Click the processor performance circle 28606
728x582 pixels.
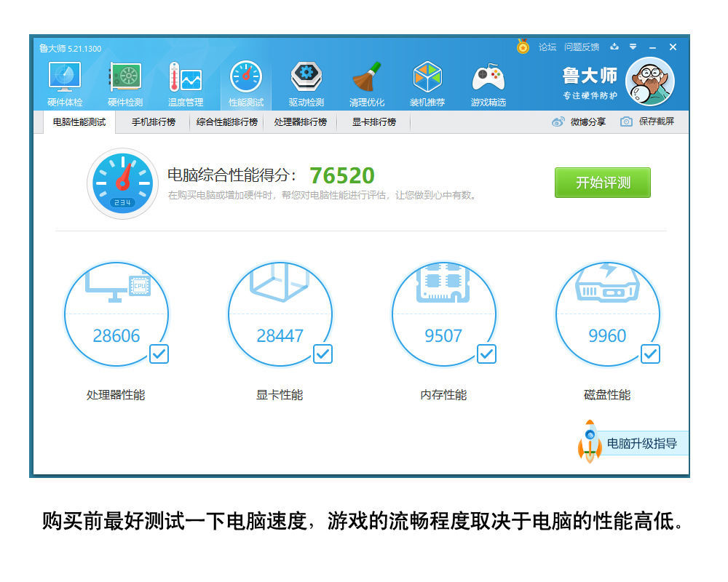point(116,314)
